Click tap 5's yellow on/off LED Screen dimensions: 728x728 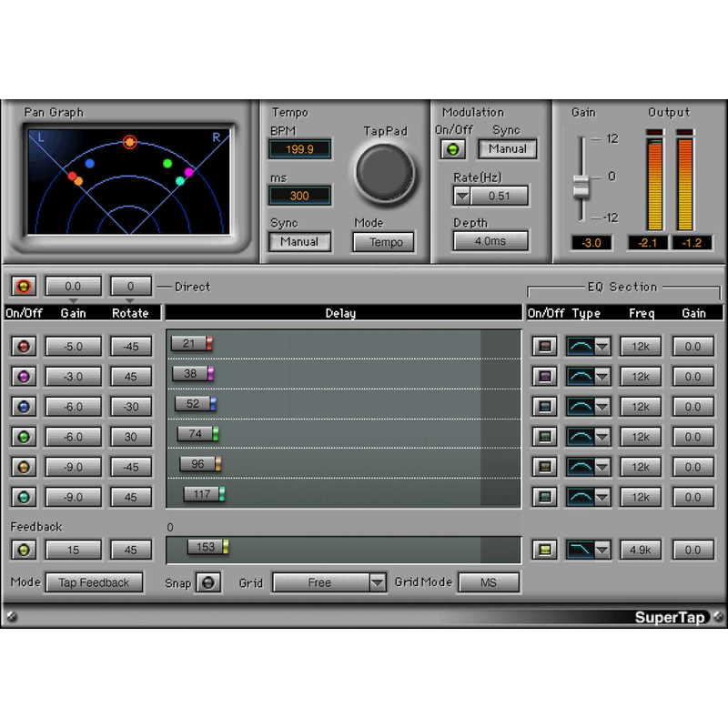tap(23, 467)
